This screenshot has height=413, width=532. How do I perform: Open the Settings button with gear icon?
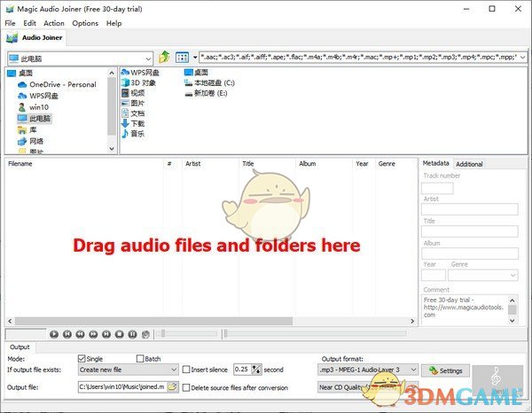click(445, 370)
